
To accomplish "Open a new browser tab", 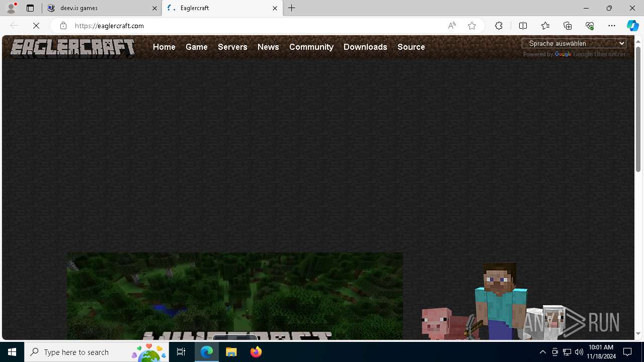I will [292, 8].
